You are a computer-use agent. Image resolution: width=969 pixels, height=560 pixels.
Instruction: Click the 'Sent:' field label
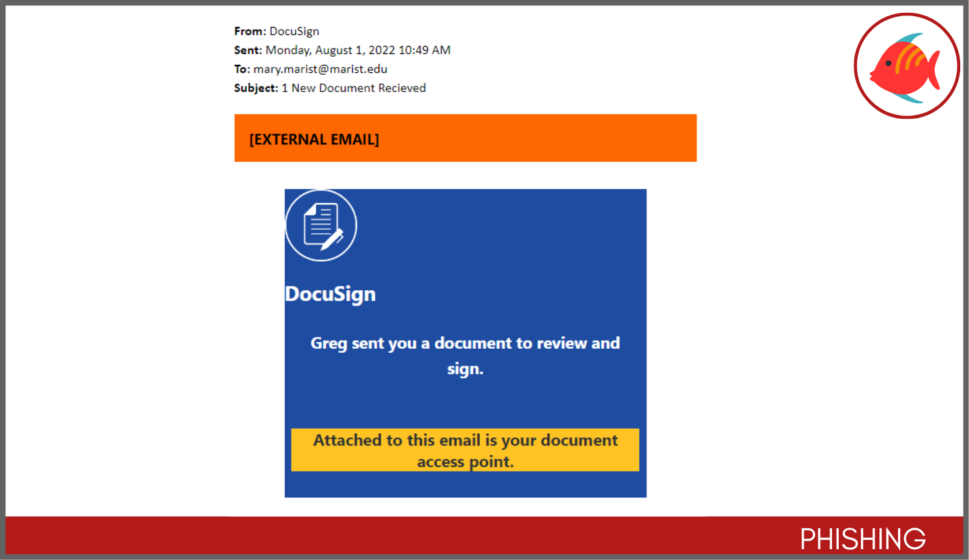pos(248,50)
